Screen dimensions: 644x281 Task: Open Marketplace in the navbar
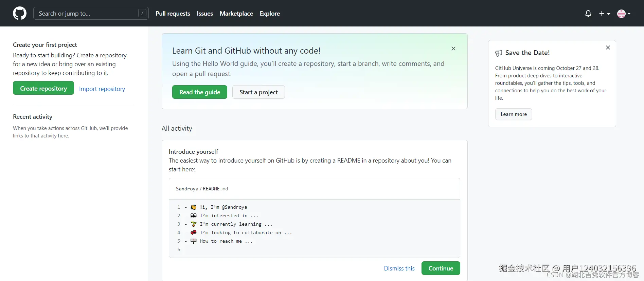pyautogui.click(x=236, y=14)
